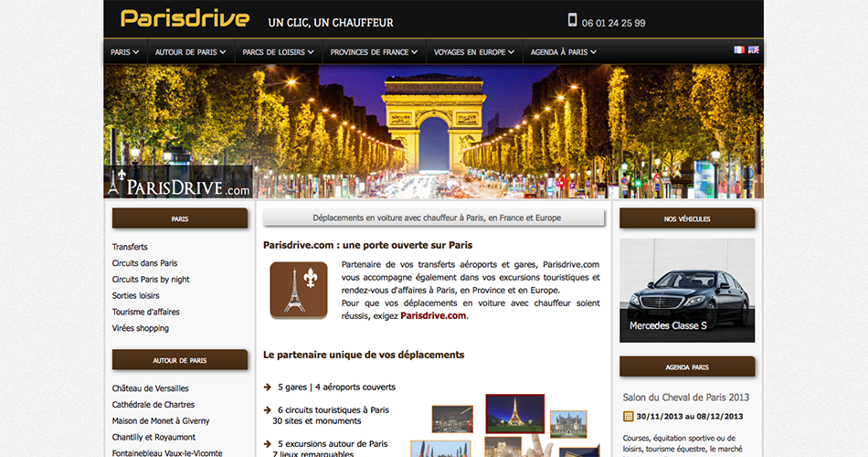Click the heading Parisdrive.com : une porte ouverte

coord(367,245)
